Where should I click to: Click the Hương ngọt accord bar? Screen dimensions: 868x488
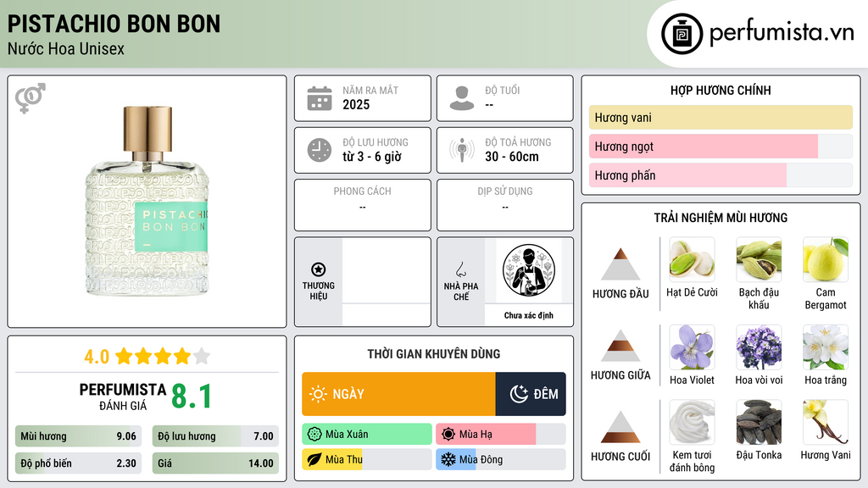point(721,147)
